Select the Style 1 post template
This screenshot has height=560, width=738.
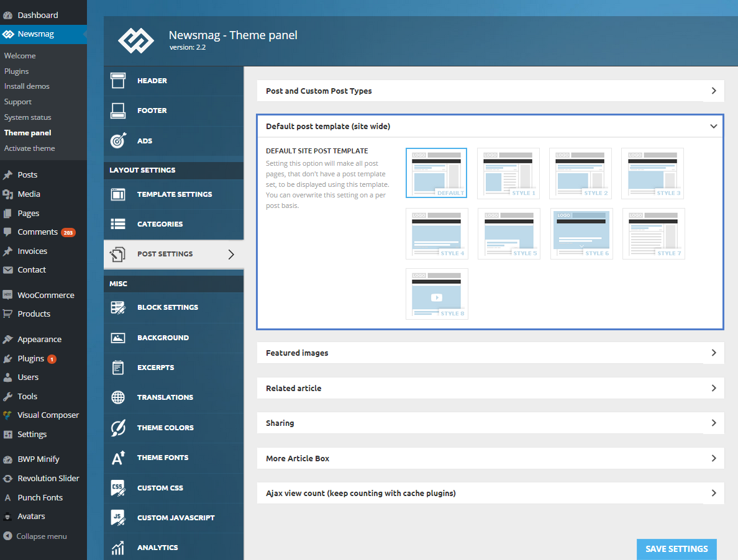[x=508, y=173]
